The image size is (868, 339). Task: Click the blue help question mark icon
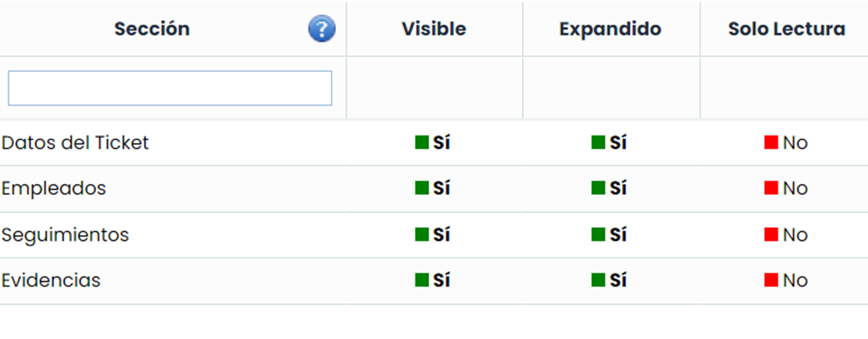pos(321,30)
